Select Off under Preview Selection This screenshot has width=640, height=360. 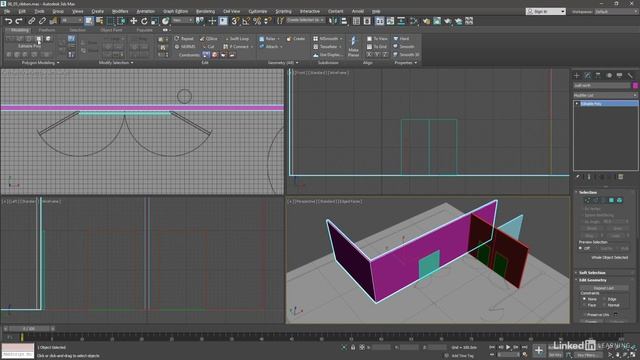(x=581, y=248)
